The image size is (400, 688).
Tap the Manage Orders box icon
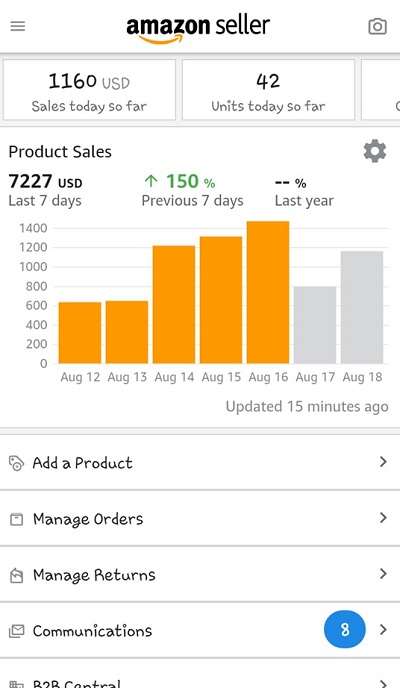point(17,520)
